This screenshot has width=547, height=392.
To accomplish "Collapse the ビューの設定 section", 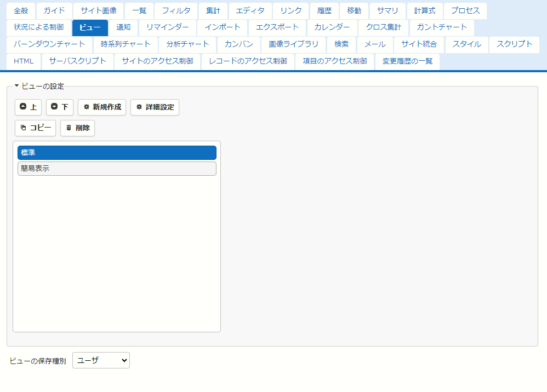I will 39,86.
